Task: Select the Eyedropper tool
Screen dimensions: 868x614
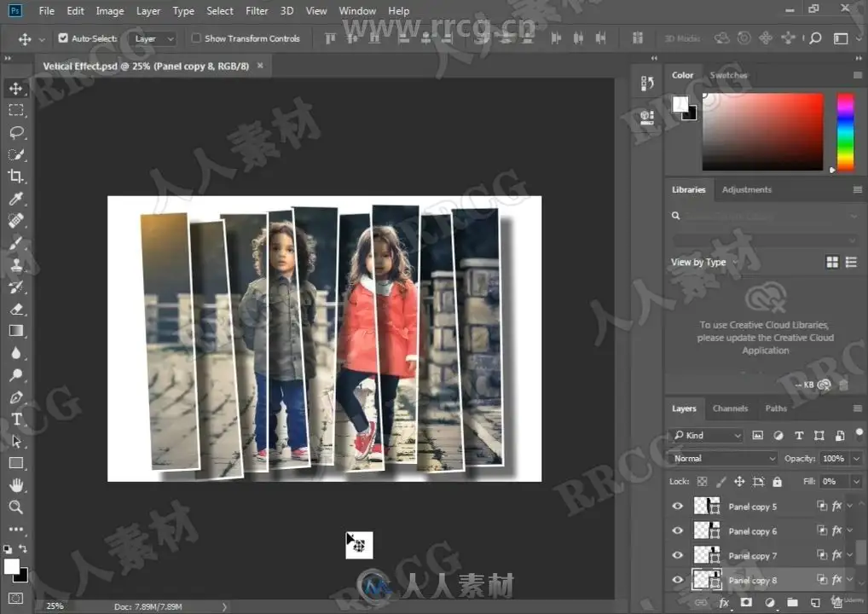Action: pyautogui.click(x=16, y=199)
